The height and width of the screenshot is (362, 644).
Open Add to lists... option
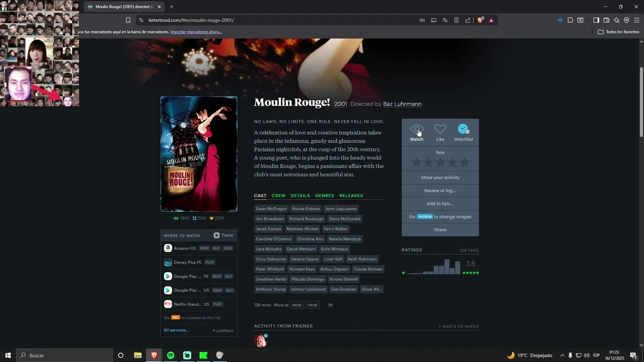pos(440,204)
